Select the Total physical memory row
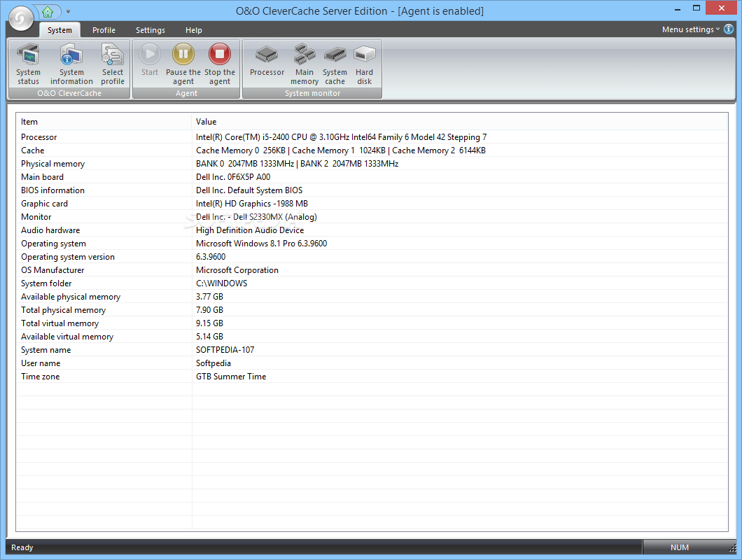The width and height of the screenshot is (742, 560). 372,309
